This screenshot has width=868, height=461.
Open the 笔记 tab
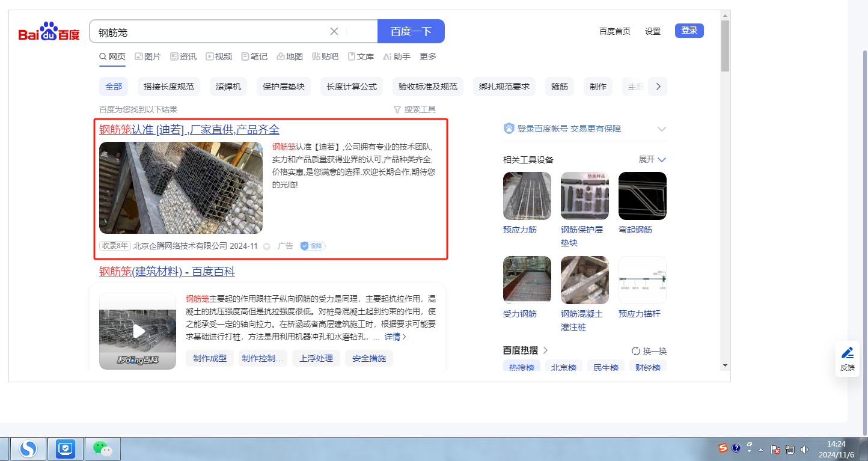point(254,56)
